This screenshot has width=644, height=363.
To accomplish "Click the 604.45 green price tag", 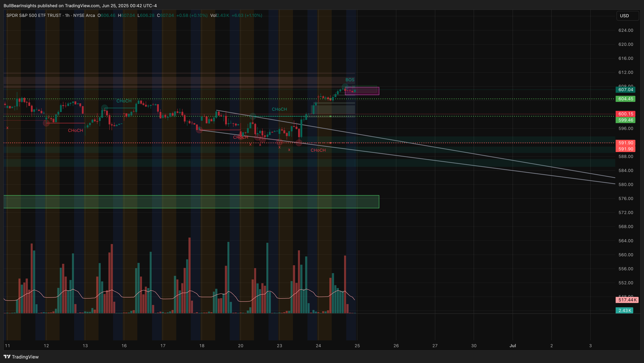I will (x=626, y=99).
